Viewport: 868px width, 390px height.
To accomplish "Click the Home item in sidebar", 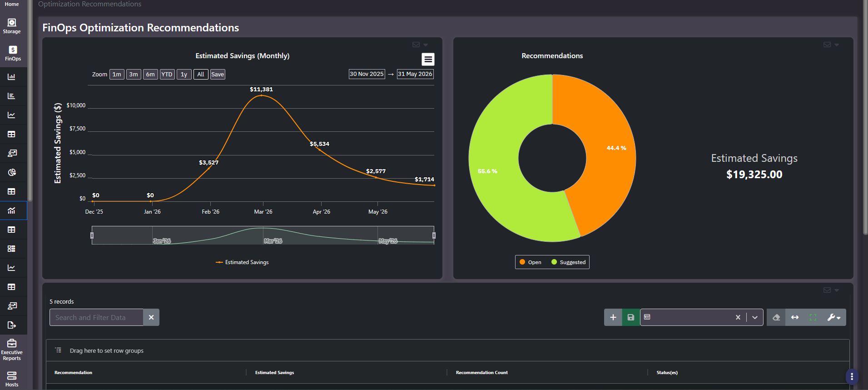I will click(12, 4).
